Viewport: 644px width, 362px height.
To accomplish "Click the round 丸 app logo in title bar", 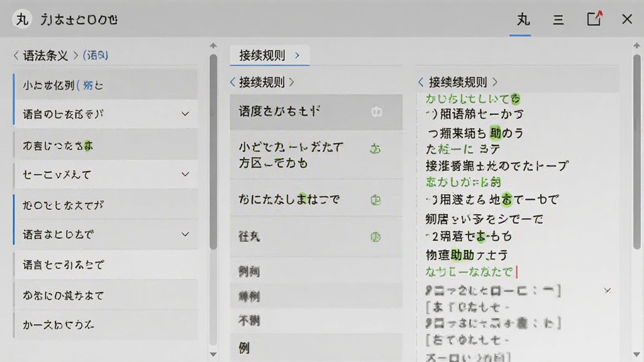I will pos(22,19).
